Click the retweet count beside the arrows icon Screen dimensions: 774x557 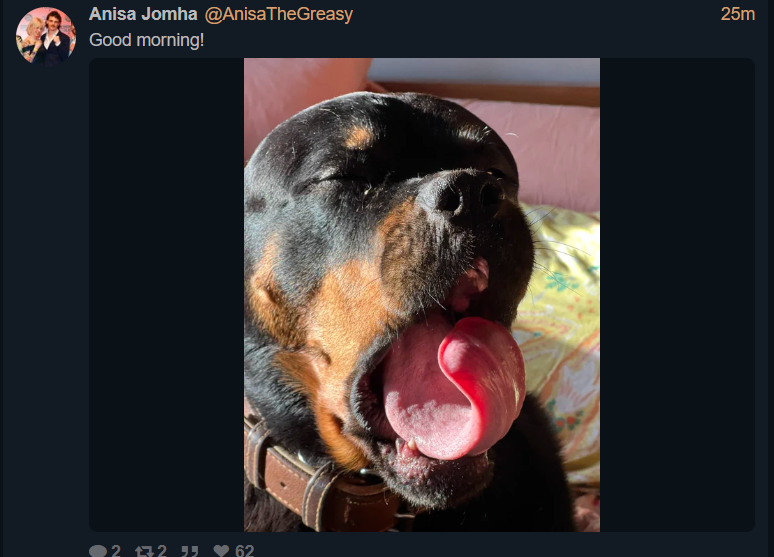pyautogui.click(x=162, y=551)
